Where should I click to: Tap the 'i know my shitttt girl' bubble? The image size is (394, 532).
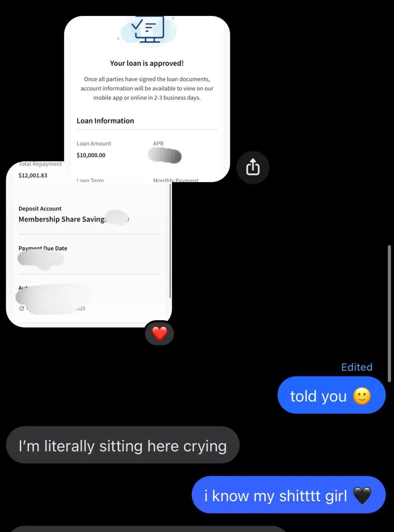click(x=288, y=495)
